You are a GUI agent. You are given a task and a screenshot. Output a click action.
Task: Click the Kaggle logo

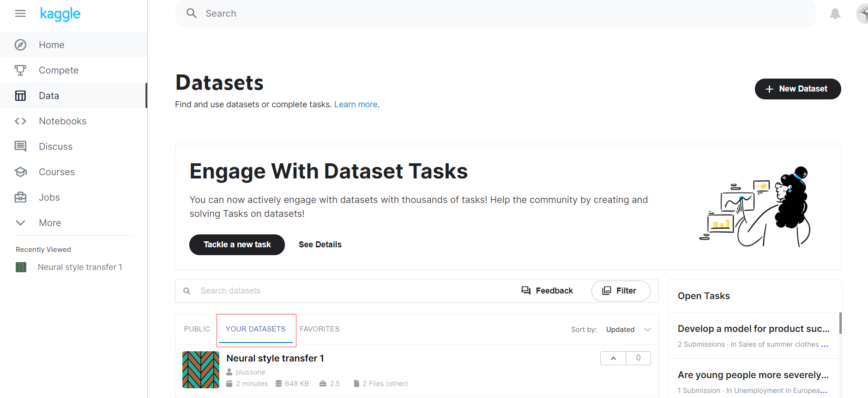pos(60,14)
